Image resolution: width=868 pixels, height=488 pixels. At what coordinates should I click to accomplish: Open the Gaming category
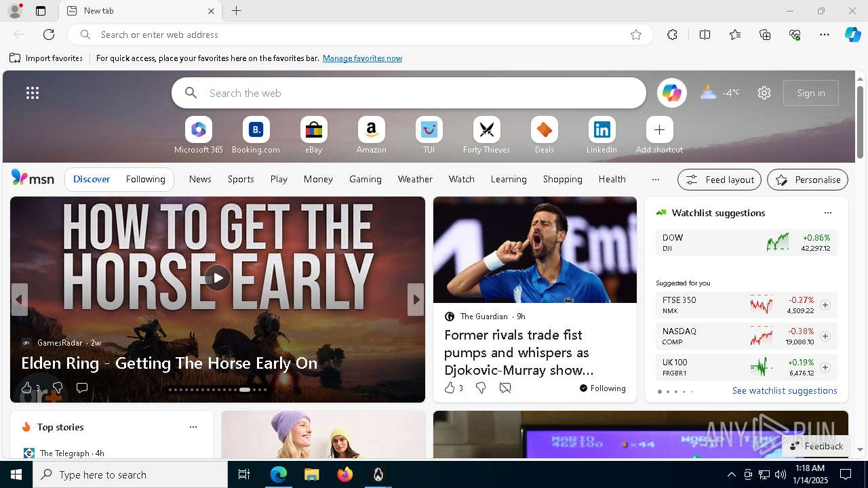(366, 179)
